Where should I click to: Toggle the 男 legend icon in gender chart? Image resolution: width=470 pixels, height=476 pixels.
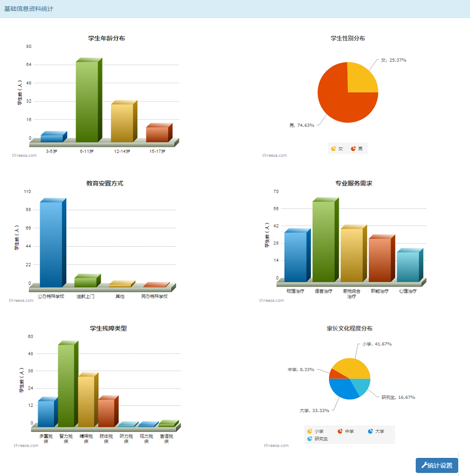(353, 149)
